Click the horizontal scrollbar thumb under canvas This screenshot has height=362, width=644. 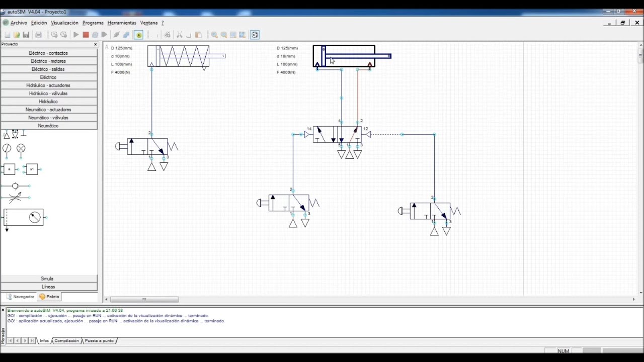[144, 299]
